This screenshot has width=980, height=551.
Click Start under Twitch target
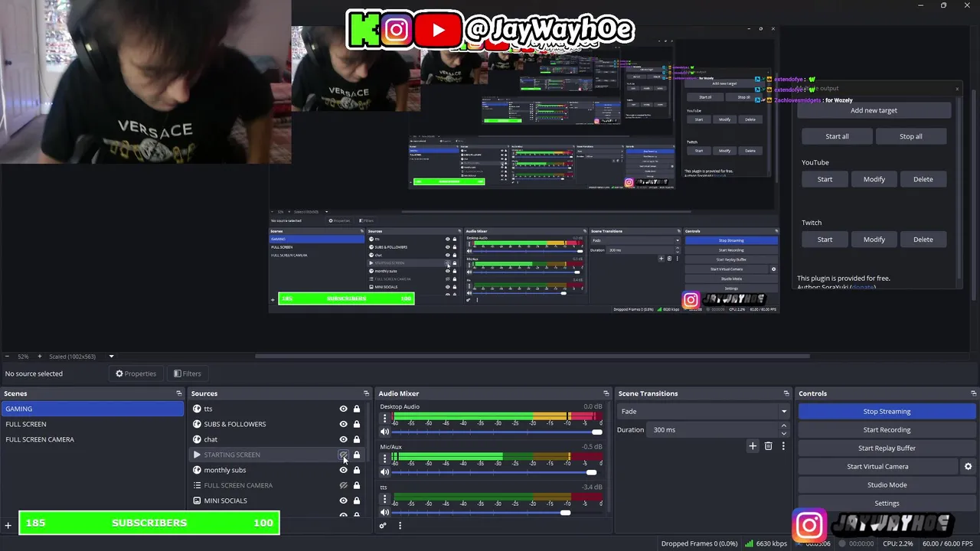[x=825, y=240]
